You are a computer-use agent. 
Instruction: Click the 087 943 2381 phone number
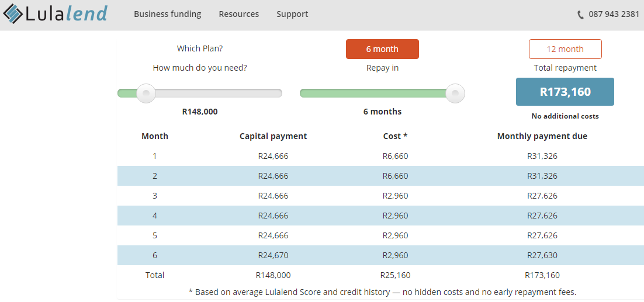click(614, 14)
